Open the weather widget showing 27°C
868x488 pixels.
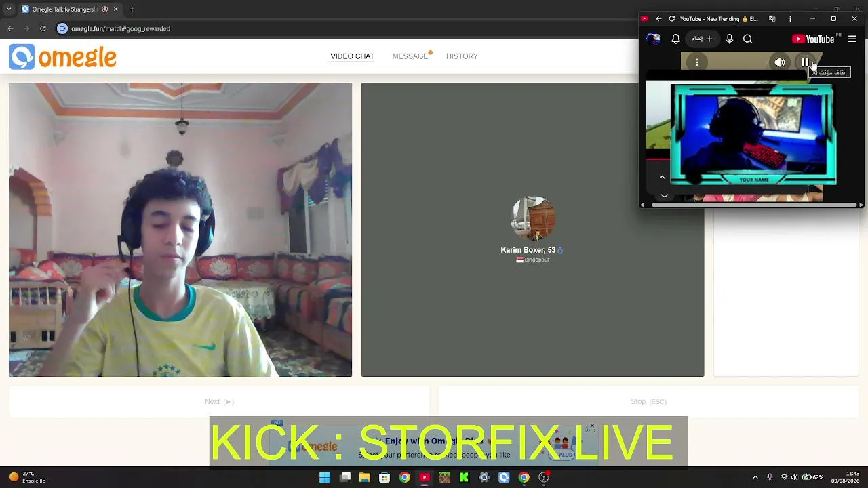27,477
